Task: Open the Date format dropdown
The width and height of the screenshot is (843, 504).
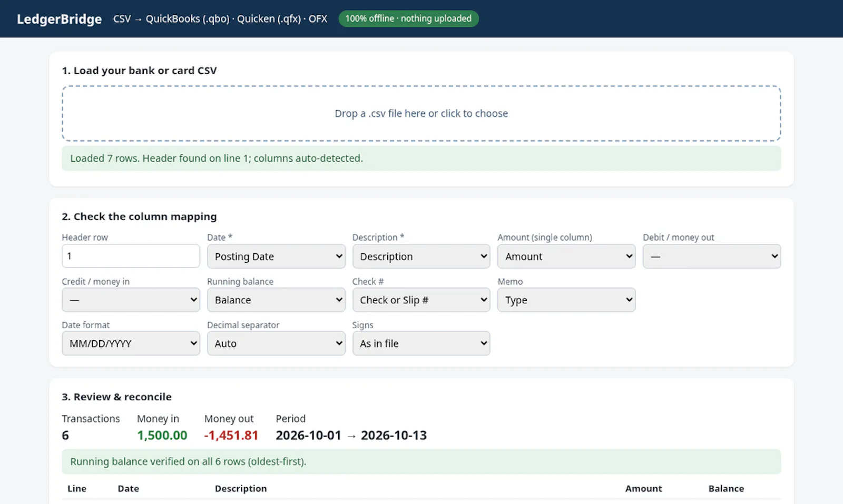Action: [131, 343]
